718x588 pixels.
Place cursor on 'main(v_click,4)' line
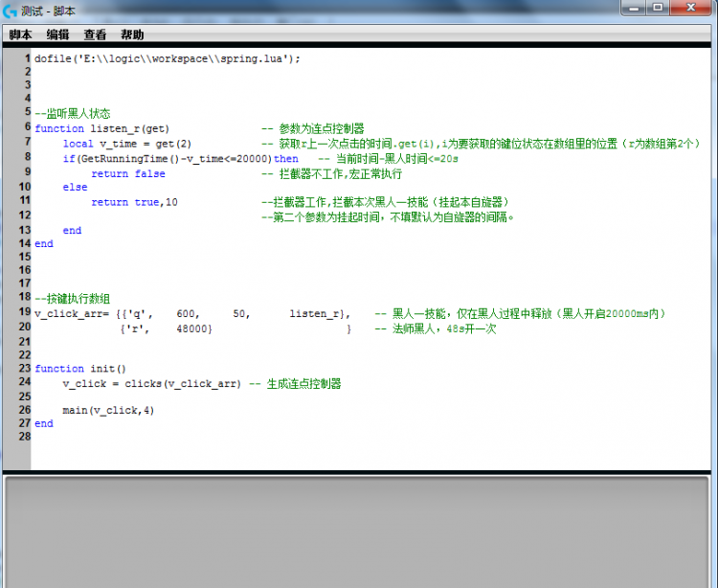click(x=108, y=411)
